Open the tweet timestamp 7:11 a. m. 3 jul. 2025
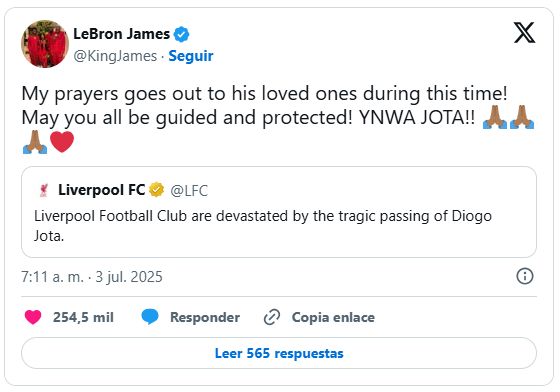The width and height of the screenshot is (560, 392). click(x=92, y=277)
